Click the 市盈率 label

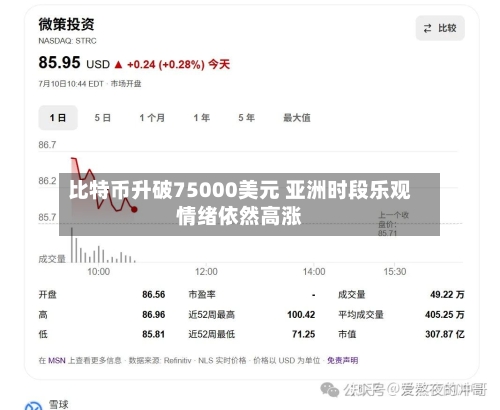click(x=202, y=295)
